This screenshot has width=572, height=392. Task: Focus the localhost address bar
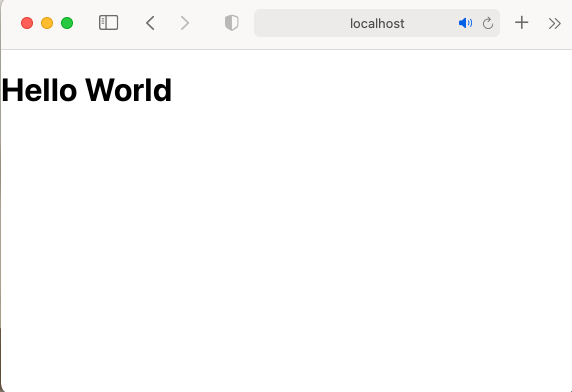[377, 23]
